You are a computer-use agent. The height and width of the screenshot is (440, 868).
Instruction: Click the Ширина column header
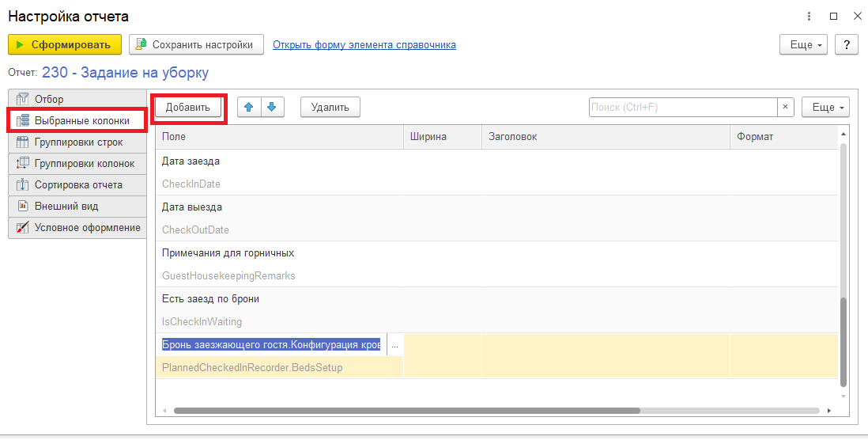pyautogui.click(x=443, y=137)
